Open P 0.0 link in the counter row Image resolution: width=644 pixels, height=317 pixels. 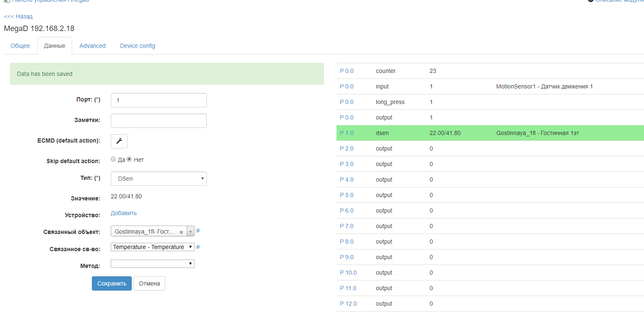click(x=347, y=71)
